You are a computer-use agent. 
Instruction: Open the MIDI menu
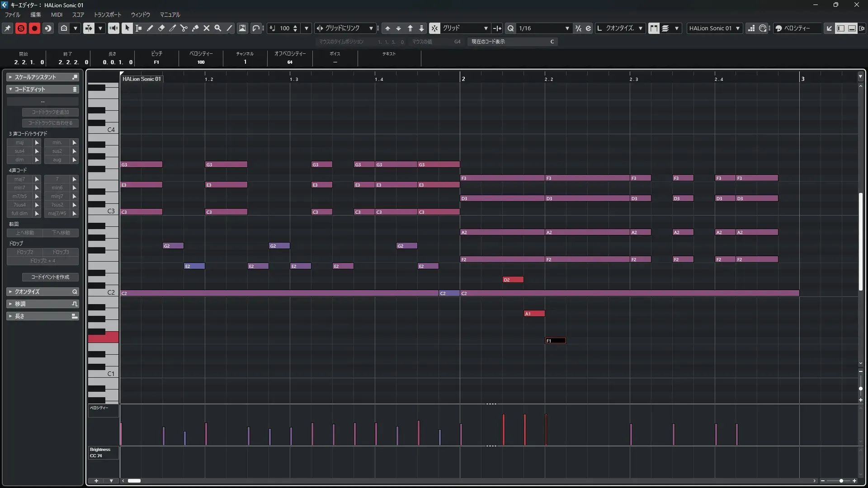pyautogui.click(x=57, y=14)
